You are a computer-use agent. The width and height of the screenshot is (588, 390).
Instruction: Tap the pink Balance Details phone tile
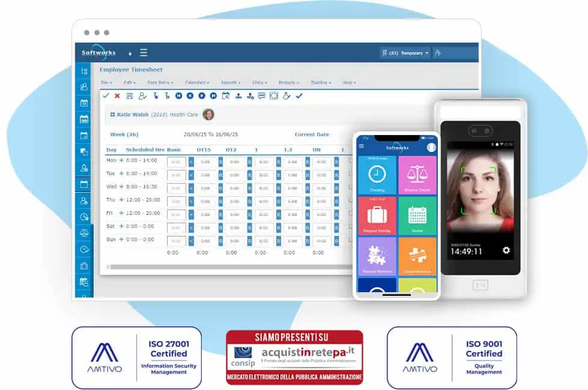click(x=417, y=175)
